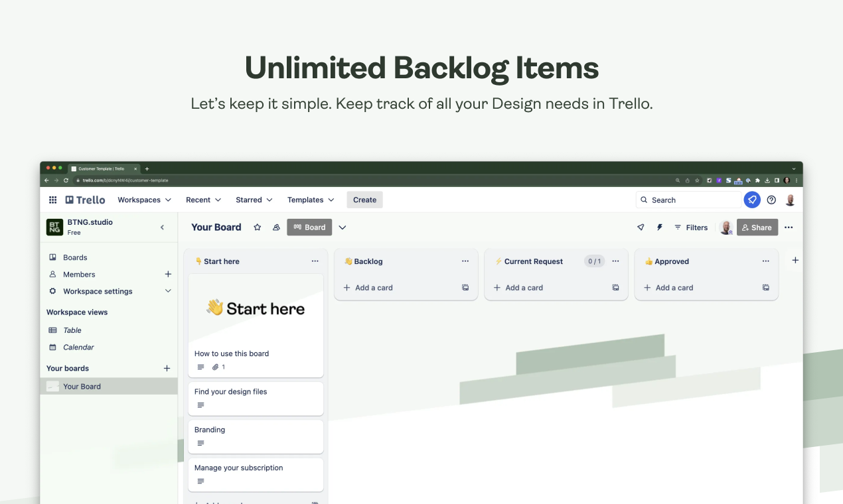The width and height of the screenshot is (843, 504).
Task: Expand the Starred dropdown
Action: pyautogui.click(x=254, y=200)
